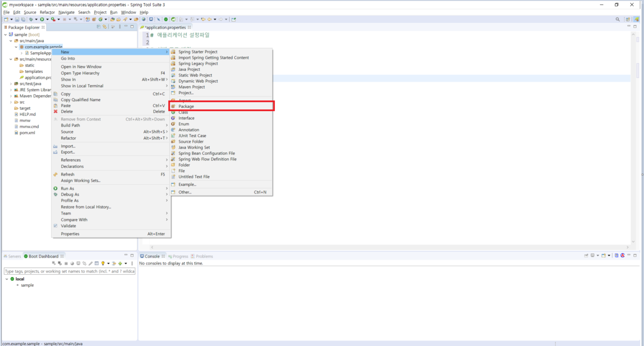Click the pencil edit icon in Boot Dashboard

91,264
